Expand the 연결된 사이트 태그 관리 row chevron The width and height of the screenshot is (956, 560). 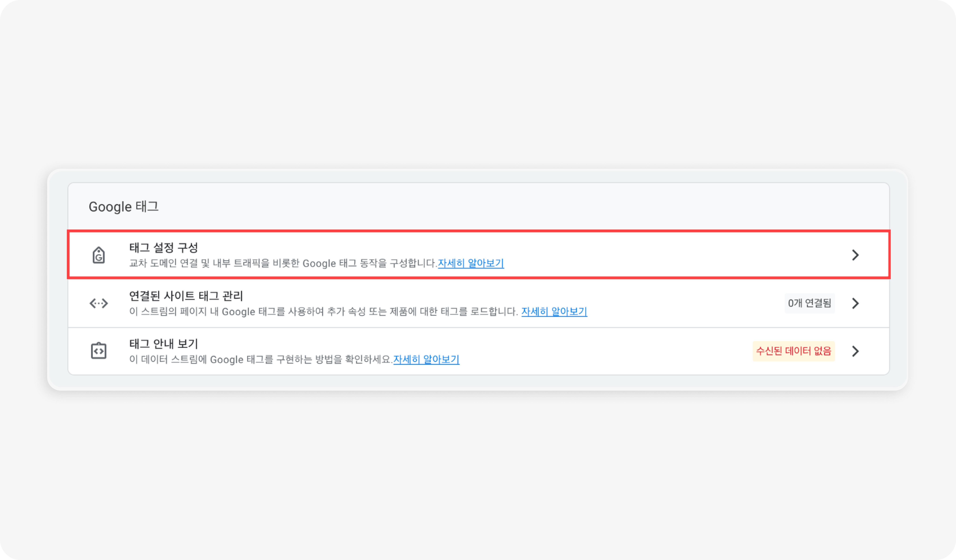[x=855, y=303]
